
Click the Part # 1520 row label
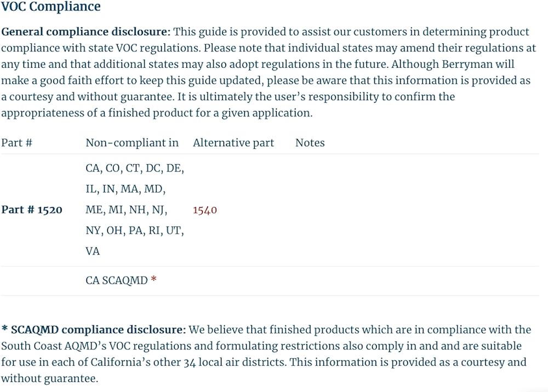[x=32, y=210]
